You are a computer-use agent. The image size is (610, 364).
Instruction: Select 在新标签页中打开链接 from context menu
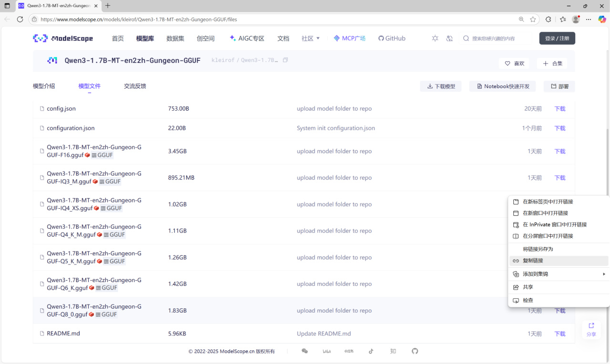coord(559,202)
